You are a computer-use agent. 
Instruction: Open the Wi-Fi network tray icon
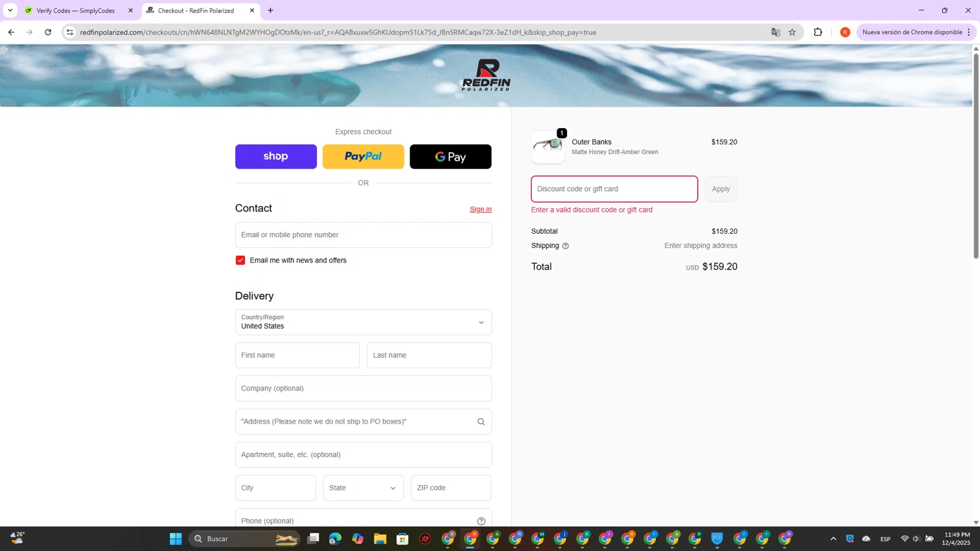click(x=905, y=539)
